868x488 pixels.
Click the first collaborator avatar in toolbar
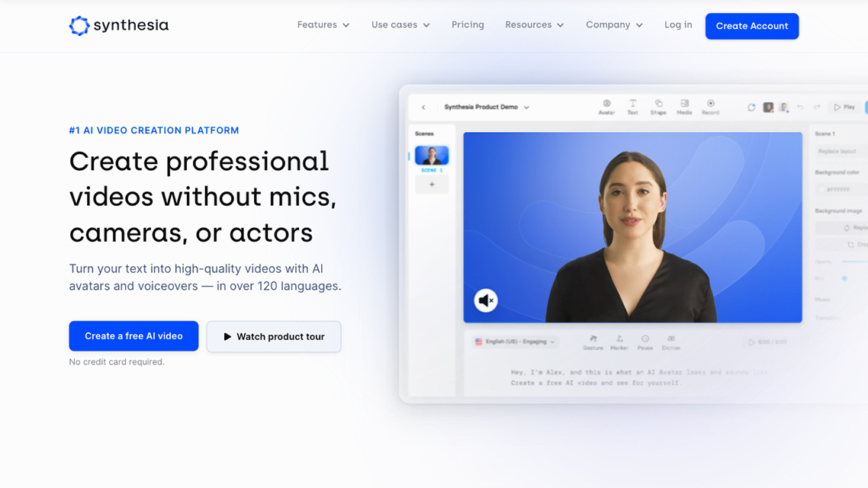[768, 108]
